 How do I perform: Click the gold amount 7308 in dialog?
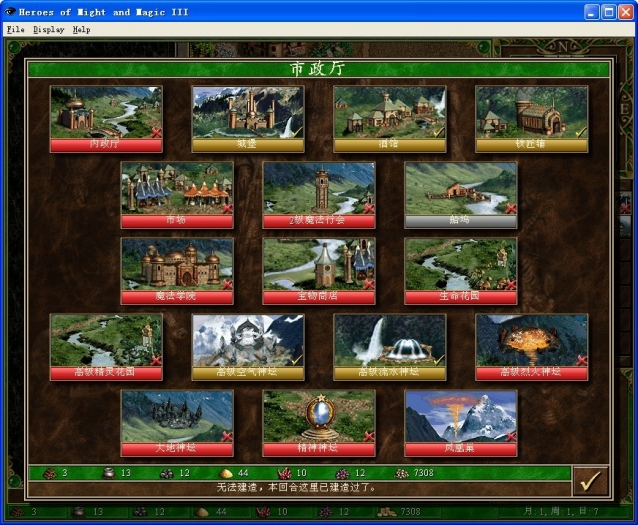point(424,473)
